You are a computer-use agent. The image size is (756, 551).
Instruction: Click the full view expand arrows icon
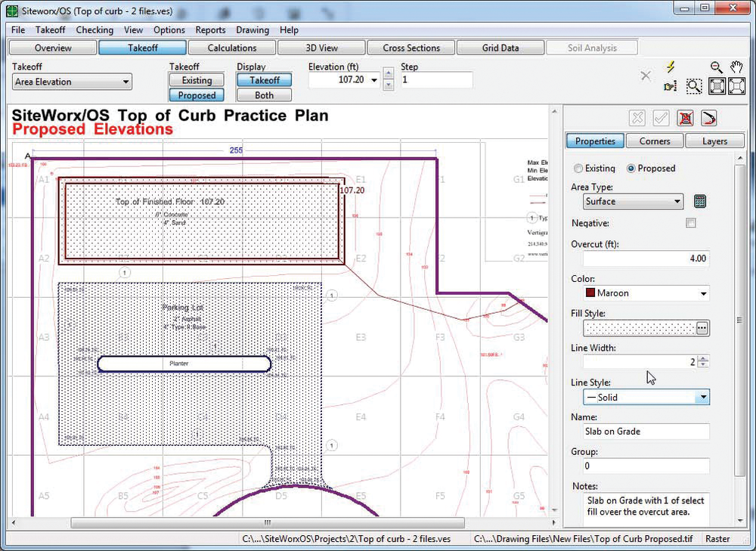[736, 86]
